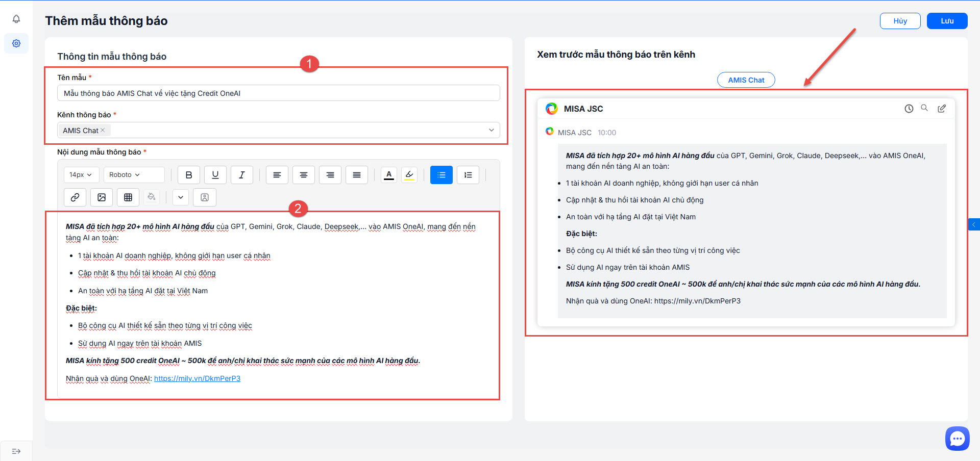
Task: Toggle the numbered list
Action: pyautogui.click(x=468, y=175)
